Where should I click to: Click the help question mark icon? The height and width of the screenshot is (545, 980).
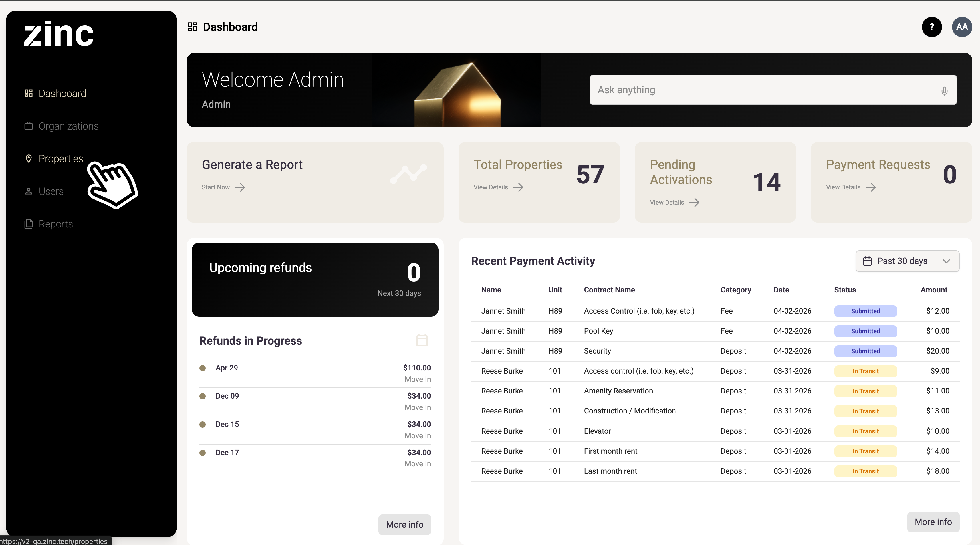pyautogui.click(x=932, y=27)
